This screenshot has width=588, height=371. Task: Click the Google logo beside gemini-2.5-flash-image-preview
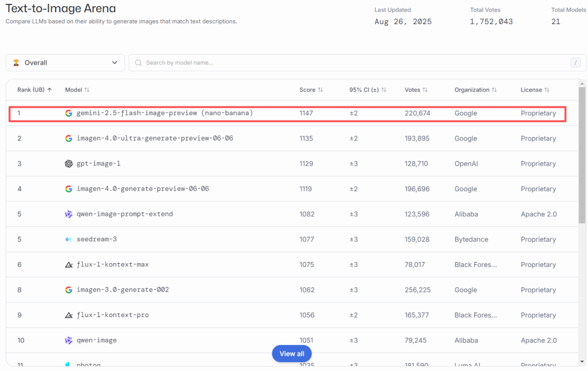[x=69, y=113]
